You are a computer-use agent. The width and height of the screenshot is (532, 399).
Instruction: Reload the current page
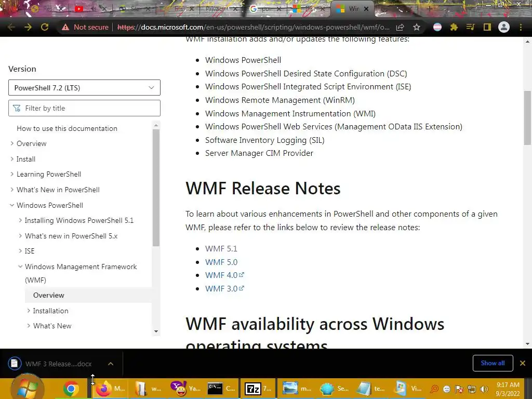pos(45,27)
